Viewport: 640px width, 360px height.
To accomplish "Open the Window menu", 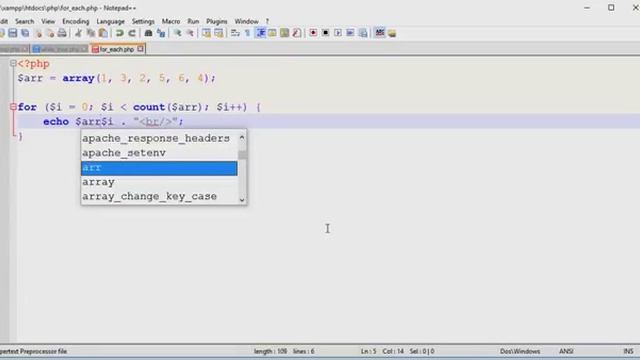I will 246,21.
